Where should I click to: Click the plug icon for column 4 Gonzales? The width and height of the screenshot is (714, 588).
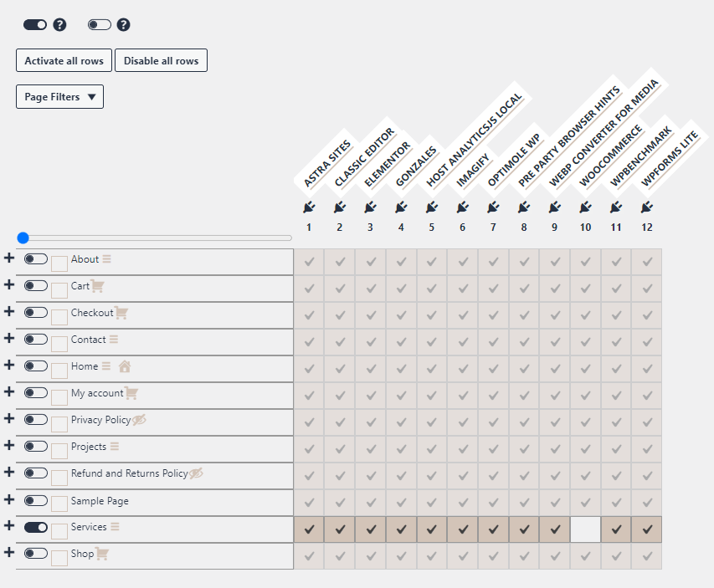coord(401,207)
